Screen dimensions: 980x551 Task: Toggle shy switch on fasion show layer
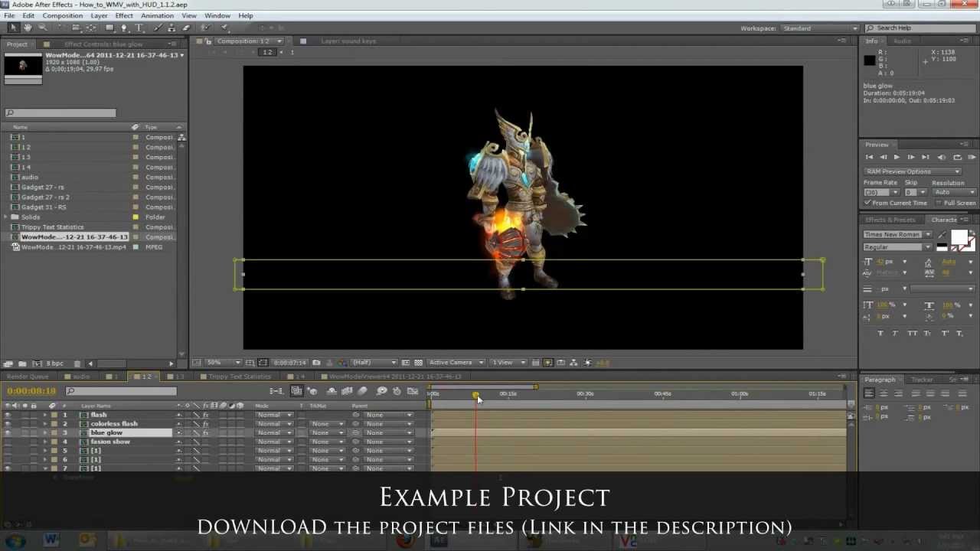tap(179, 442)
